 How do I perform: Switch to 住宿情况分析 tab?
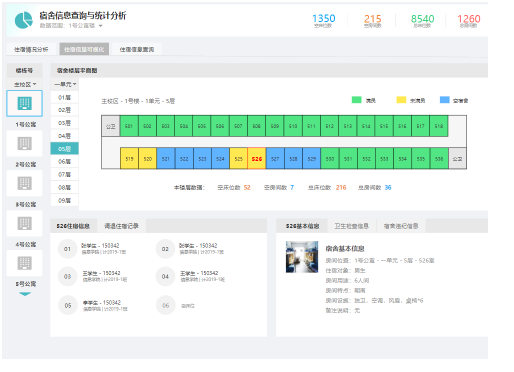[x=31, y=49]
